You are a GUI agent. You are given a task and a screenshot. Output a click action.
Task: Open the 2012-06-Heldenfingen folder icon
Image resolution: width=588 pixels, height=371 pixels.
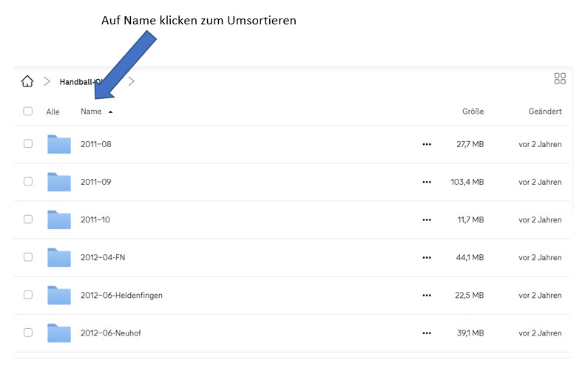pos(59,296)
